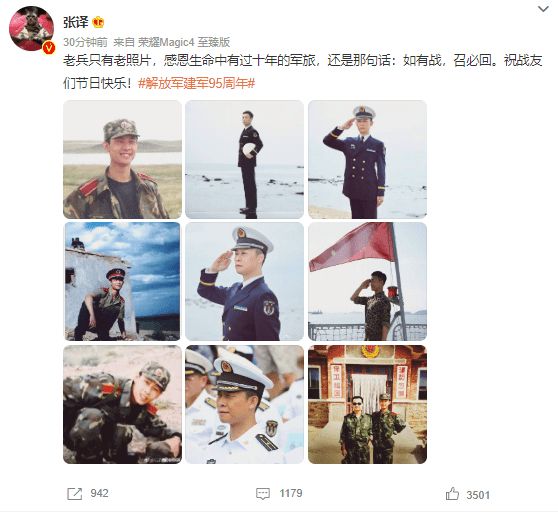
Task: Open the post options chevron menu
Action: point(543,9)
